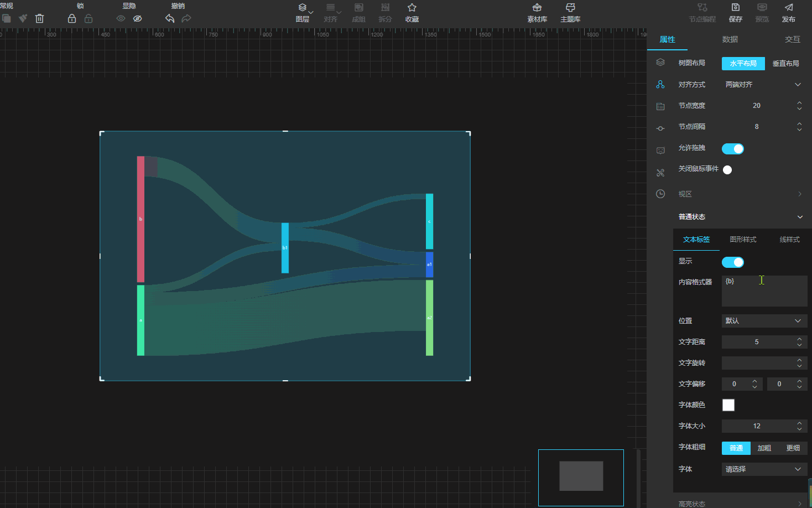Toggle the 显示 label switch
The width and height of the screenshot is (812, 508).
click(x=733, y=262)
